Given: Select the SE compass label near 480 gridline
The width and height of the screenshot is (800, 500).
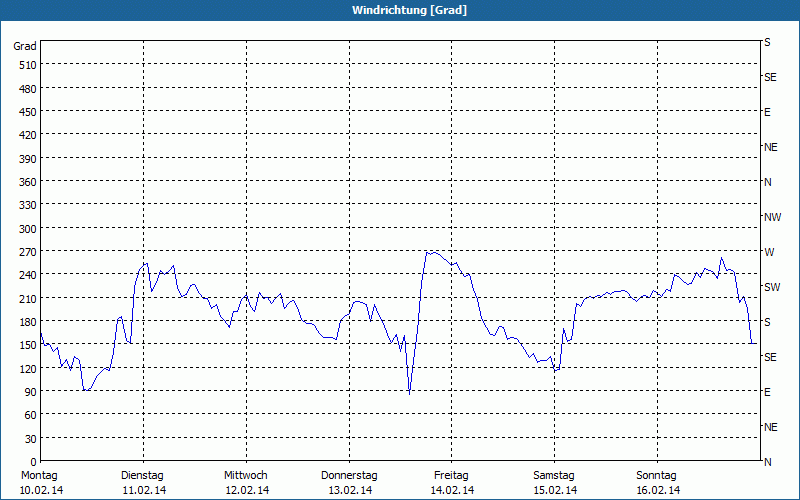Looking at the screenshot, I should click(x=770, y=78).
